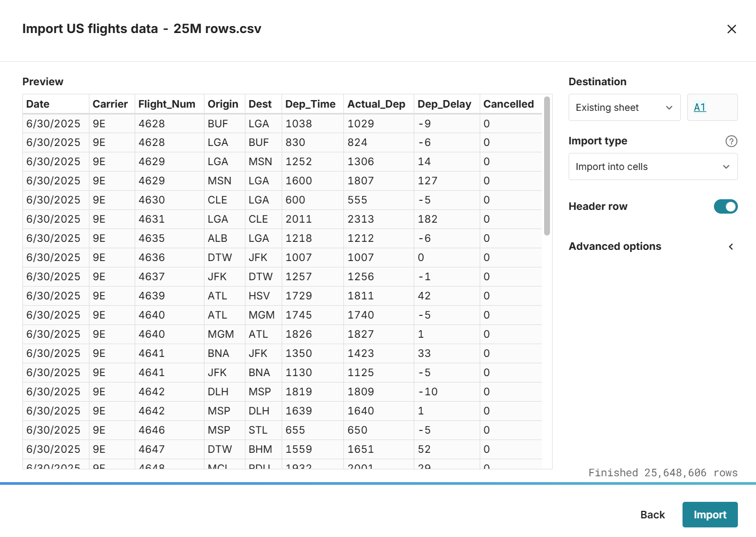Open the Existing sheet destination dropdown
The image size is (756, 537).
pos(624,108)
